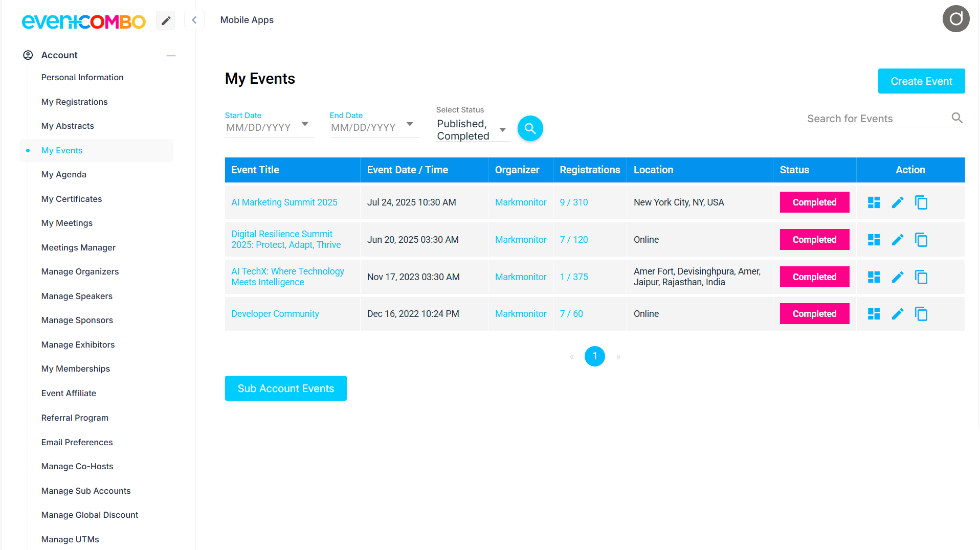This screenshot has height=550, width=980.
Task: Duplicate the AI TechX event copy icon
Action: pyautogui.click(x=921, y=277)
